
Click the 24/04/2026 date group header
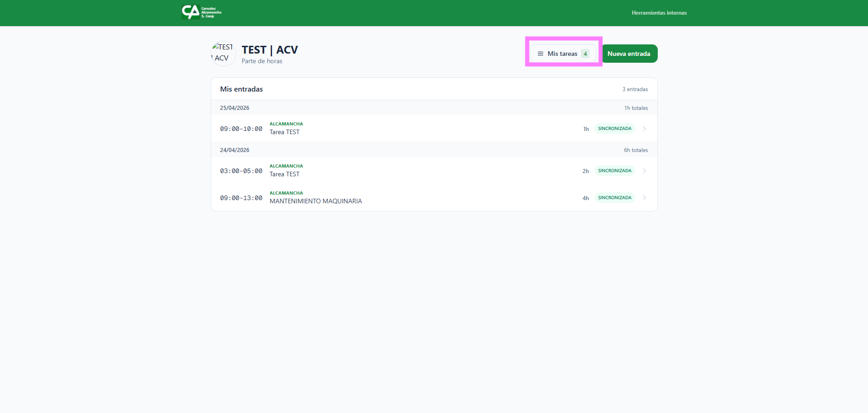pos(235,150)
